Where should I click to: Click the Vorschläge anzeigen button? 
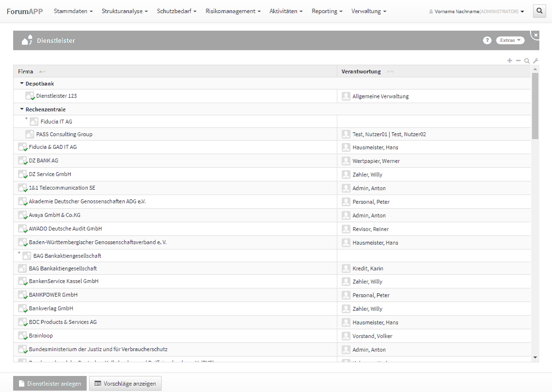click(x=125, y=383)
